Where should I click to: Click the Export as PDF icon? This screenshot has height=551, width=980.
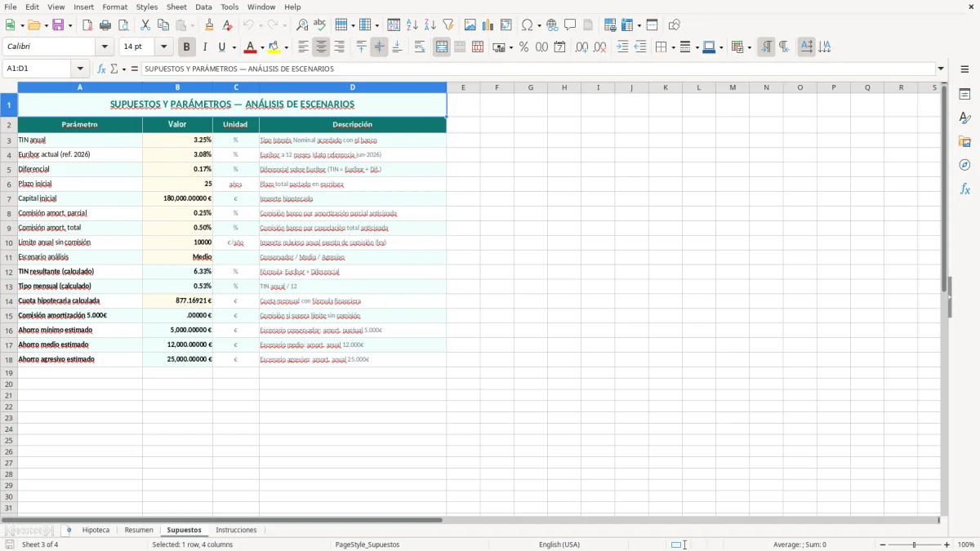coord(87,25)
